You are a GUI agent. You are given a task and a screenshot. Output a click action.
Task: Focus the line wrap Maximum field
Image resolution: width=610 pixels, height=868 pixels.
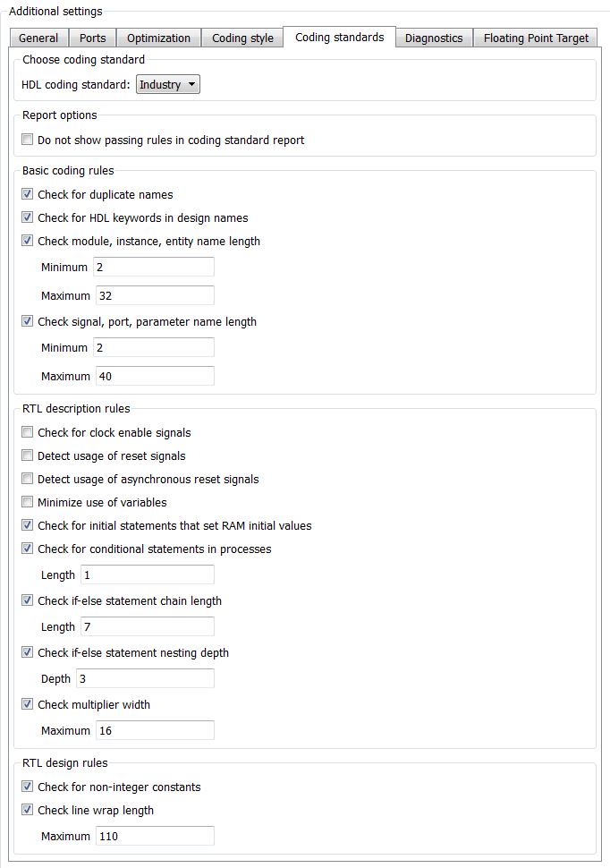[x=154, y=837]
